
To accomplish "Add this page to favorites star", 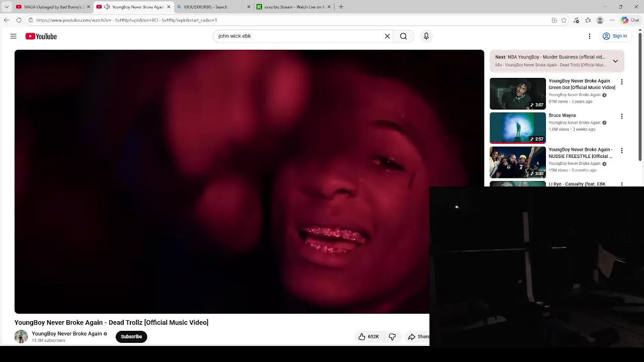I will (x=564, y=20).
